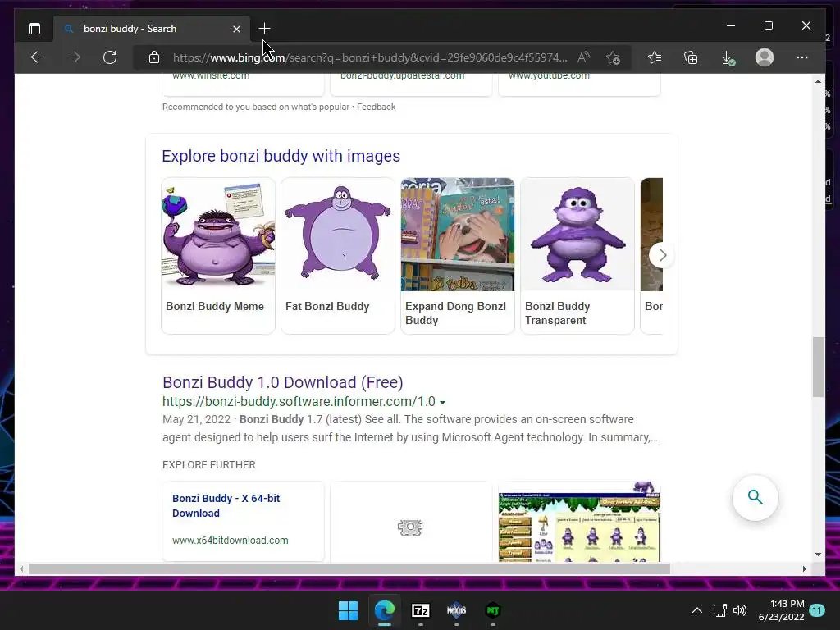Open the BonziWorld screenshot thumbnail card
Viewport: 840px width, 630px height.
coord(579,522)
